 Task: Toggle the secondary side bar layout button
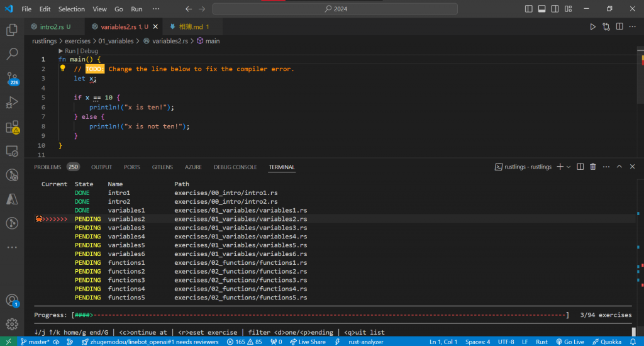click(x=555, y=9)
